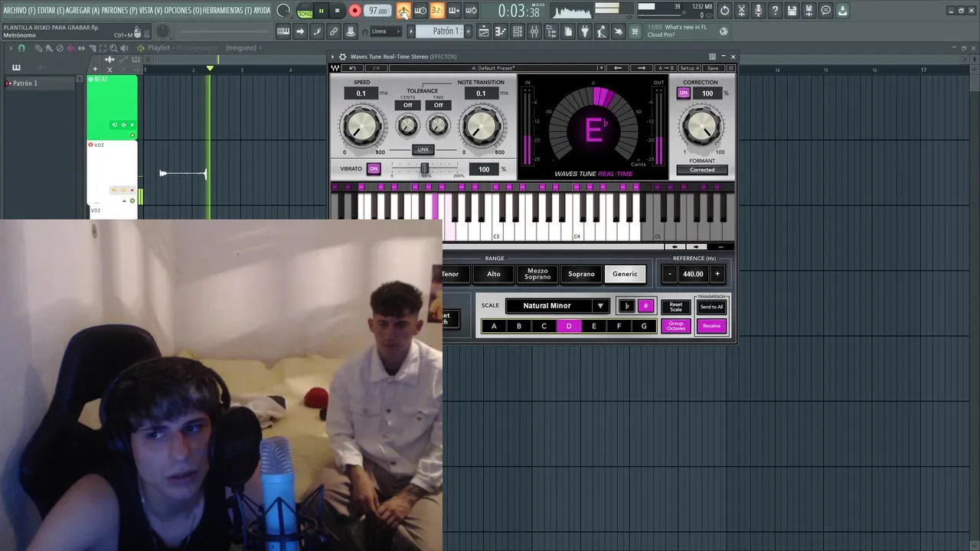The image size is (980, 551).
Task: Open the Piano roll view icon
Action: [x=501, y=31]
